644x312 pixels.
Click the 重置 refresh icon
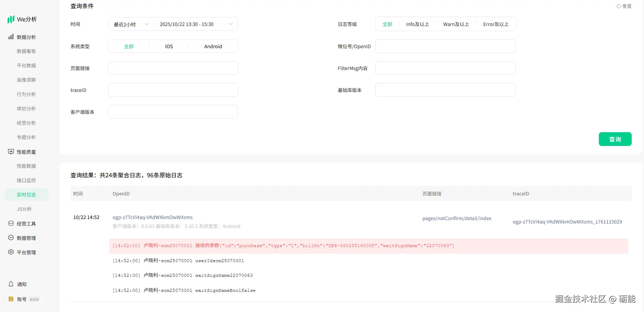618,6
